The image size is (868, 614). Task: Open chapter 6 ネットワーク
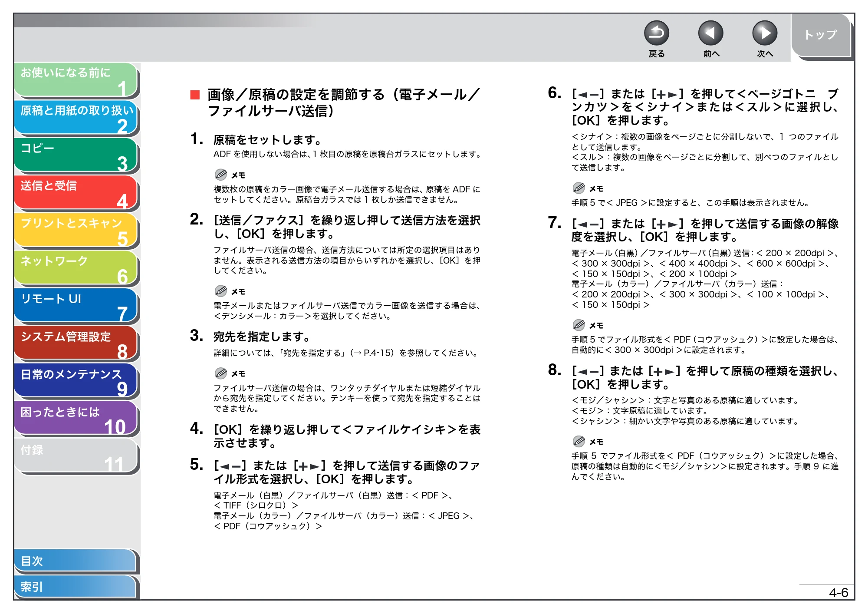click(x=76, y=268)
